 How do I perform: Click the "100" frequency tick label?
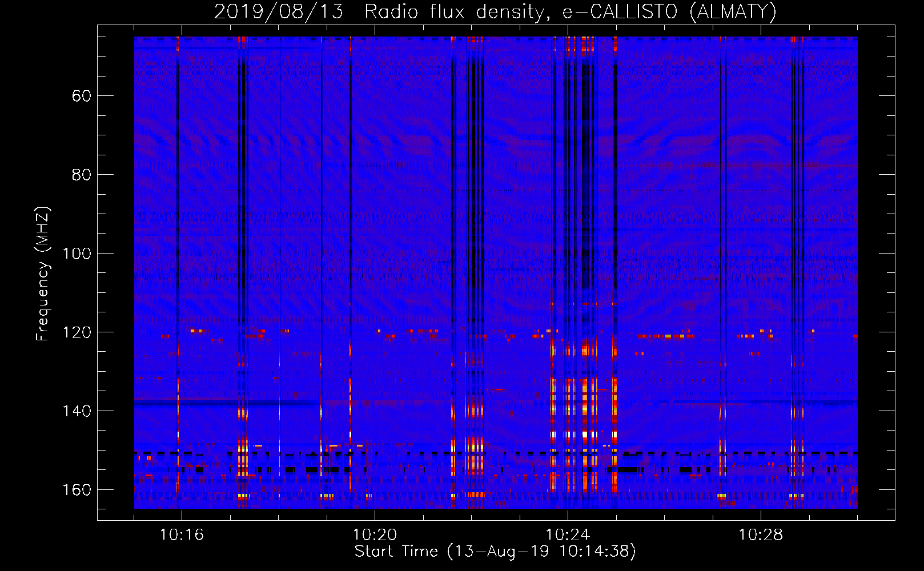[x=77, y=254]
